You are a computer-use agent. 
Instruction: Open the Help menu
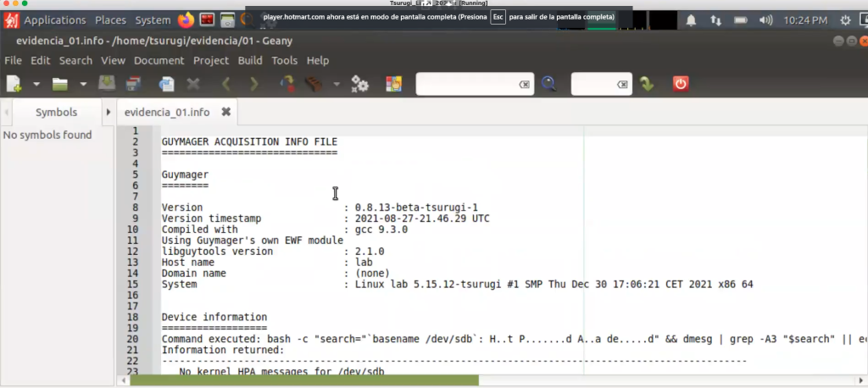(x=318, y=60)
